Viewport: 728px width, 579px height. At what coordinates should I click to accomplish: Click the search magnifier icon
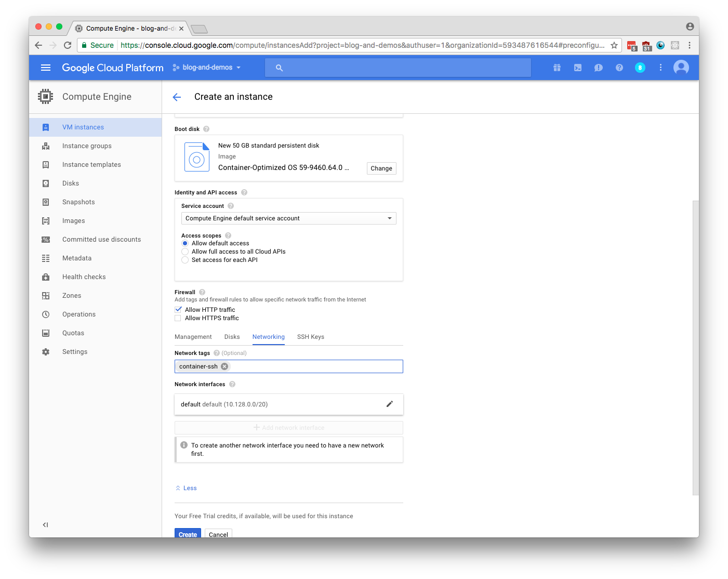pyautogui.click(x=279, y=68)
